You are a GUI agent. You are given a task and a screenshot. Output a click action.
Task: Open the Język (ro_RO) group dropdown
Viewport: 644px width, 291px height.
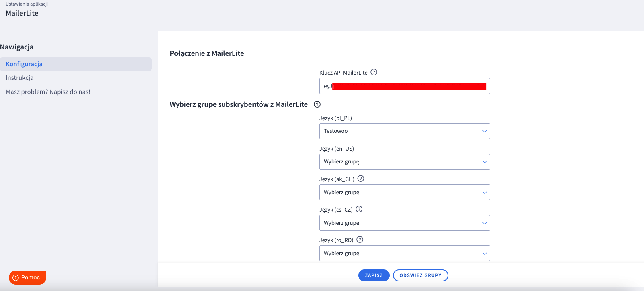click(405, 253)
